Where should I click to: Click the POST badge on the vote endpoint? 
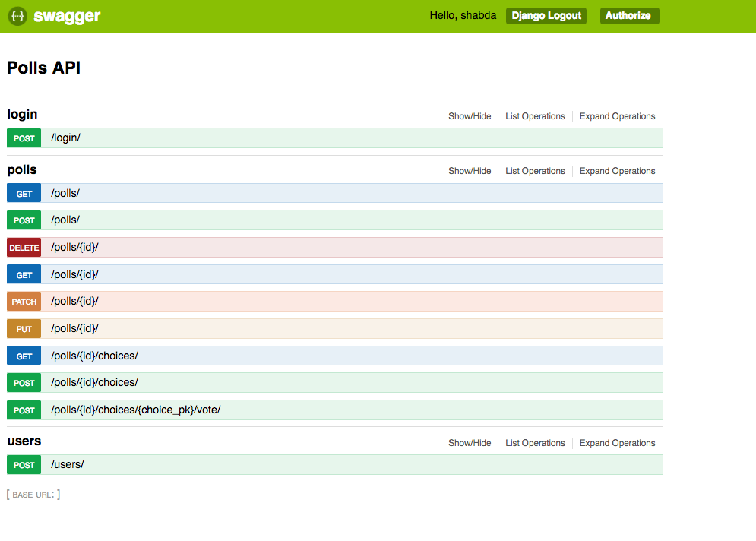click(24, 409)
